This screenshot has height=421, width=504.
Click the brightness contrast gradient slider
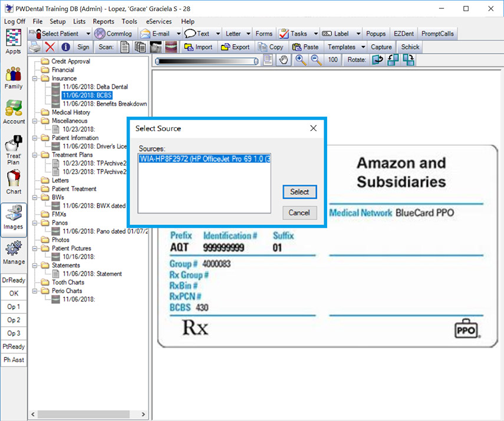tap(206, 61)
